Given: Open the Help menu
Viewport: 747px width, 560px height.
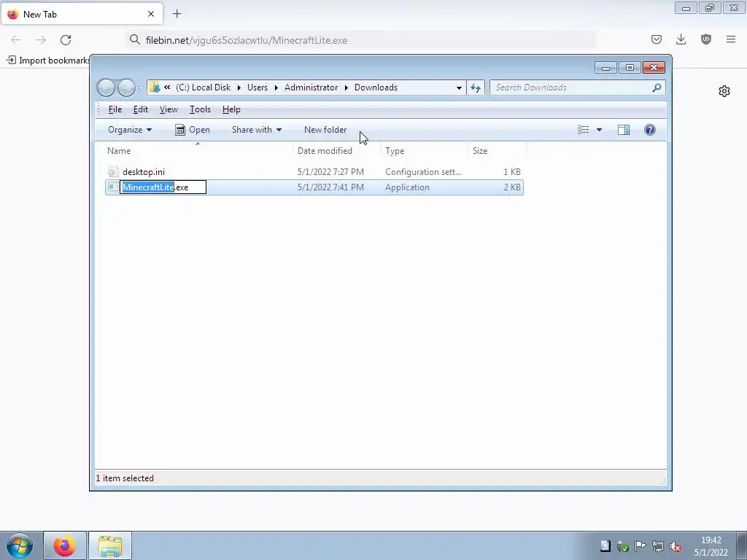Looking at the screenshot, I should [231, 109].
